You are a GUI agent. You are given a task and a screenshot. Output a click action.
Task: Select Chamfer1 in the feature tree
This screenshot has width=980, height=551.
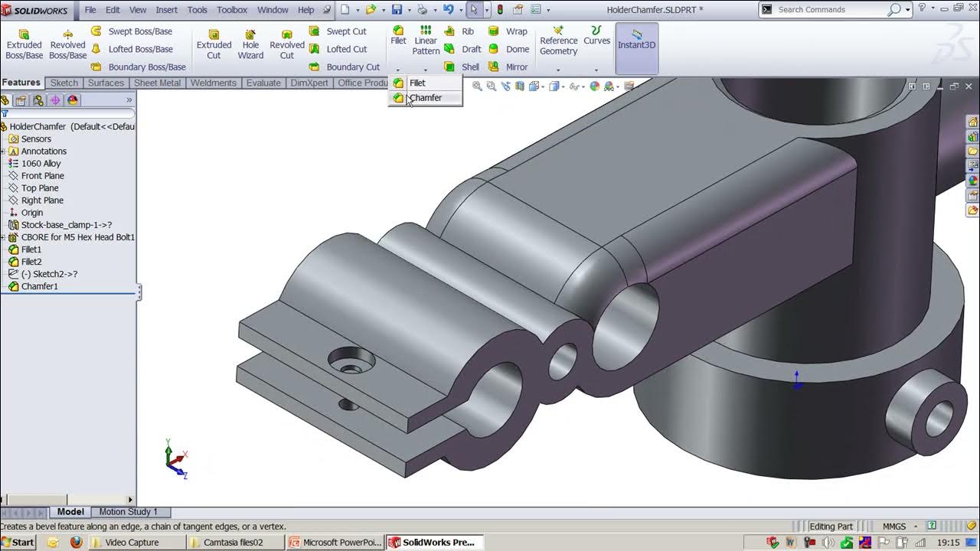point(39,286)
